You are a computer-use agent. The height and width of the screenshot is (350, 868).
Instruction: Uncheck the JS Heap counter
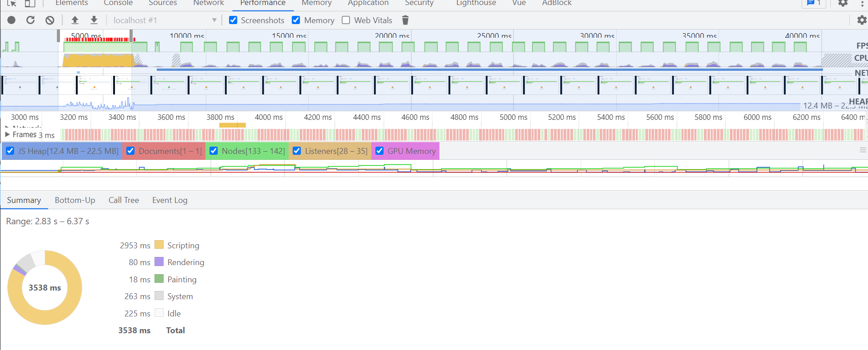coord(10,151)
